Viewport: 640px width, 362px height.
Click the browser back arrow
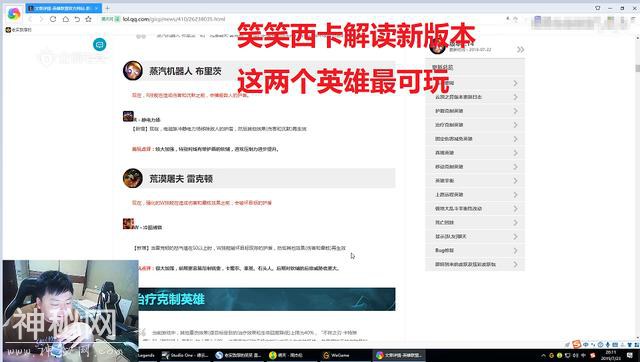pos(30,19)
